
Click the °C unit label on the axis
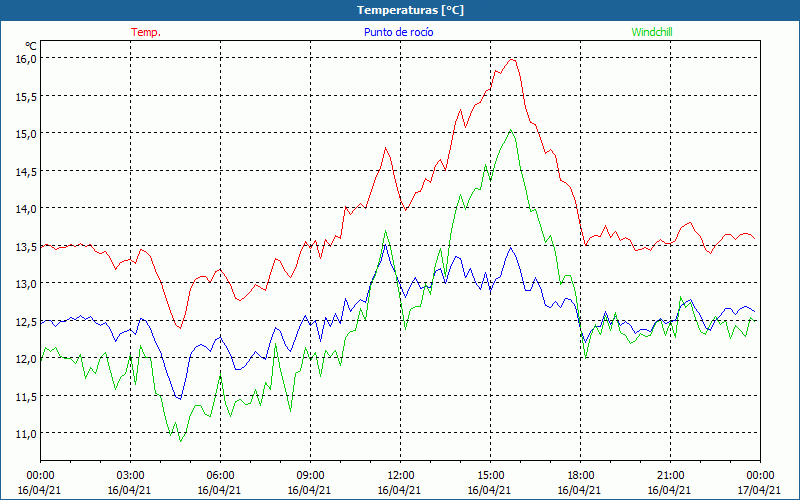point(31,46)
